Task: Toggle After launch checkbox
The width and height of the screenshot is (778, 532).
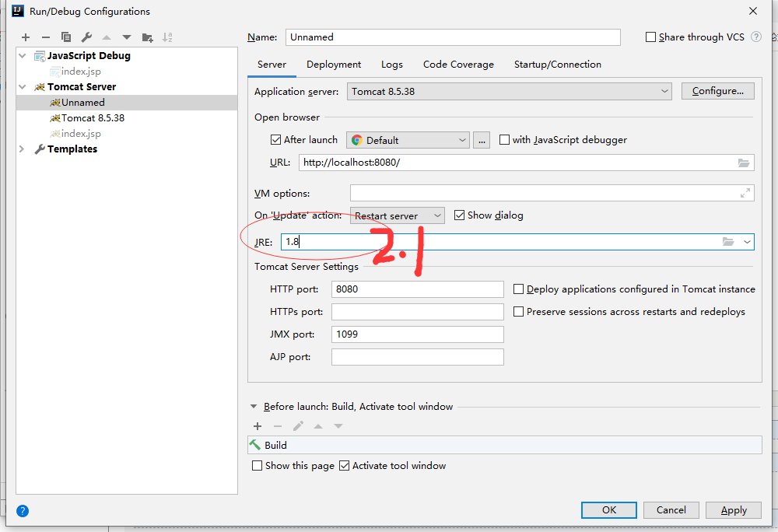Action: click(276, 140)
